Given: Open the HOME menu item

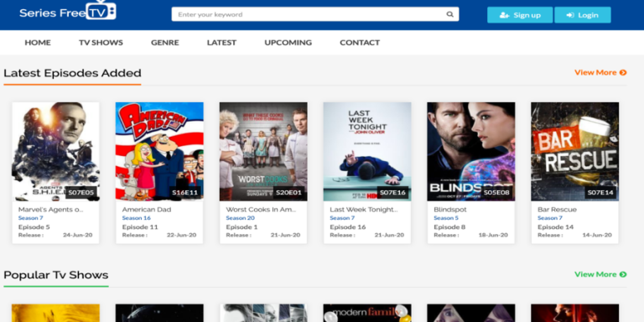Looking at the screenshot, I should click(x=38, y=42).
